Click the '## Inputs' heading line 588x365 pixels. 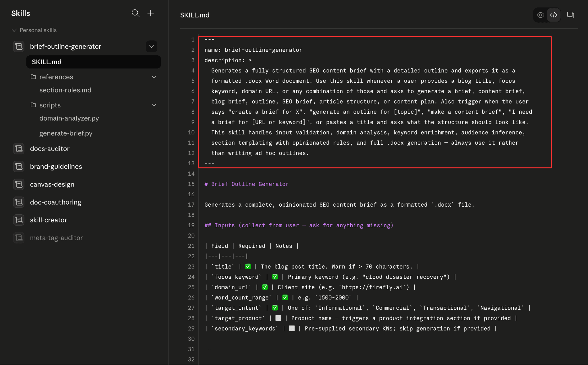tap(299, 225)
